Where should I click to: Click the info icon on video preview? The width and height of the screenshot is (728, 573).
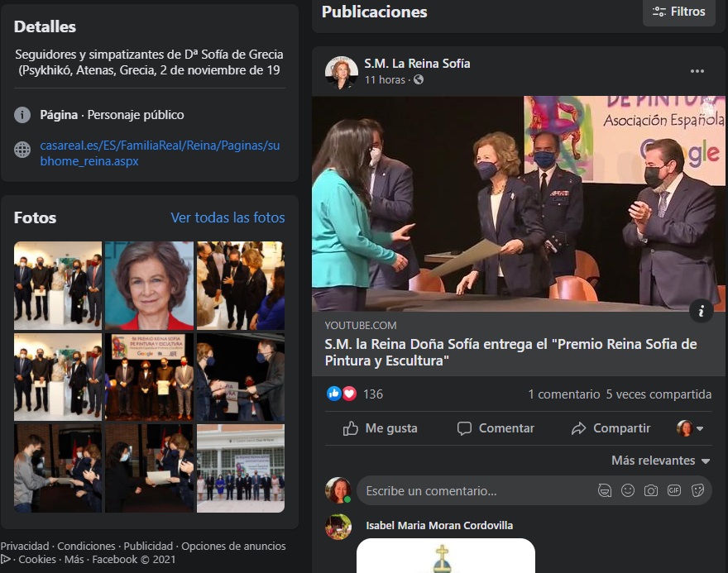click(x=701, y=311)
